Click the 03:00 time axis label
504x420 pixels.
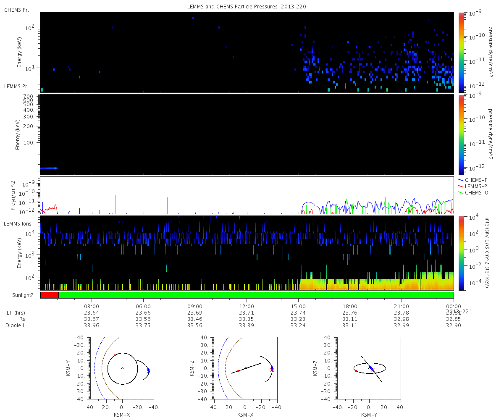[92, 306]
